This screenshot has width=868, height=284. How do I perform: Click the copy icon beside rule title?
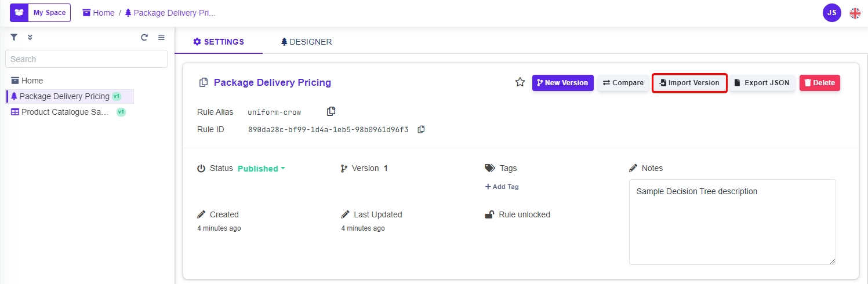coord(204,82)
